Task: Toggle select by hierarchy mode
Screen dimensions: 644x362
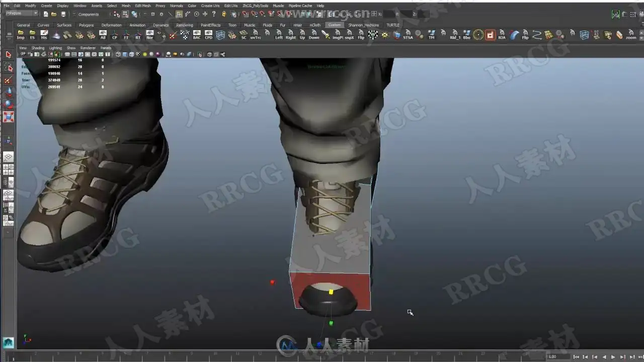Action: (117, 14)
